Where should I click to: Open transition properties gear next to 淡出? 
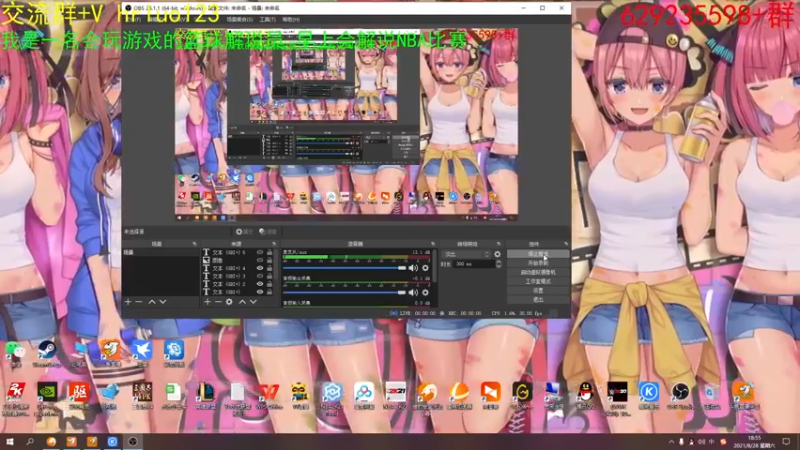pyautogui.click(x=497, y=254)
